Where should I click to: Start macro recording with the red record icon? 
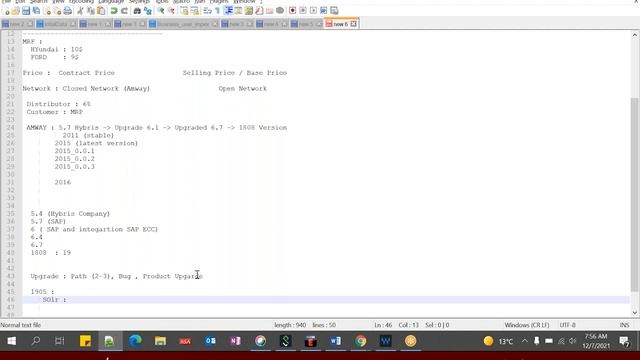click(x=292, y=11)
